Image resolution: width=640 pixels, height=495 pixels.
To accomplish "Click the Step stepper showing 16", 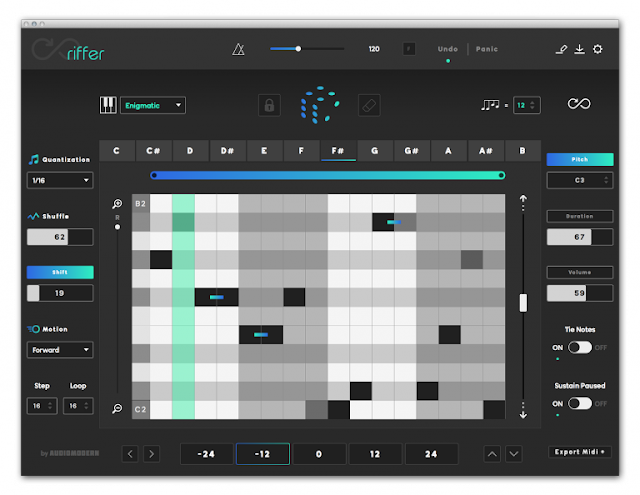I will click(42, 406).
